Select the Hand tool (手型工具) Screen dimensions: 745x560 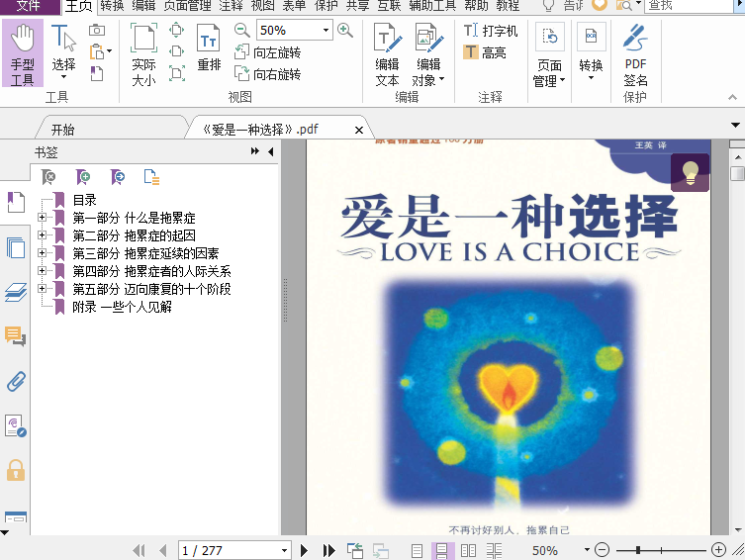tap(23, 53)
